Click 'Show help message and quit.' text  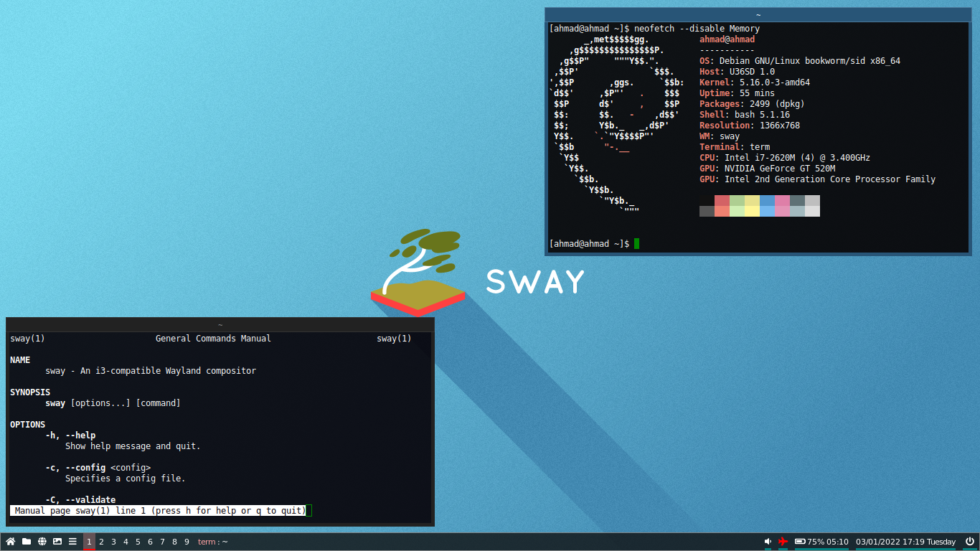pos(133,446)
